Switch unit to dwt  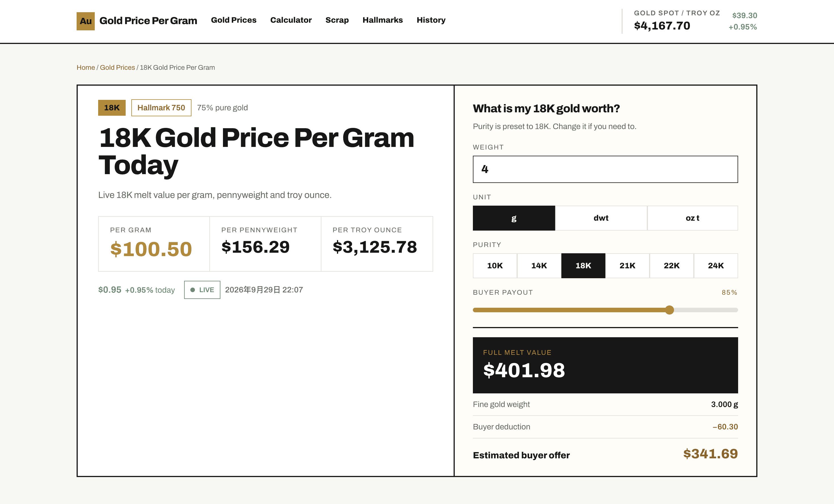[x=601, y=218]
